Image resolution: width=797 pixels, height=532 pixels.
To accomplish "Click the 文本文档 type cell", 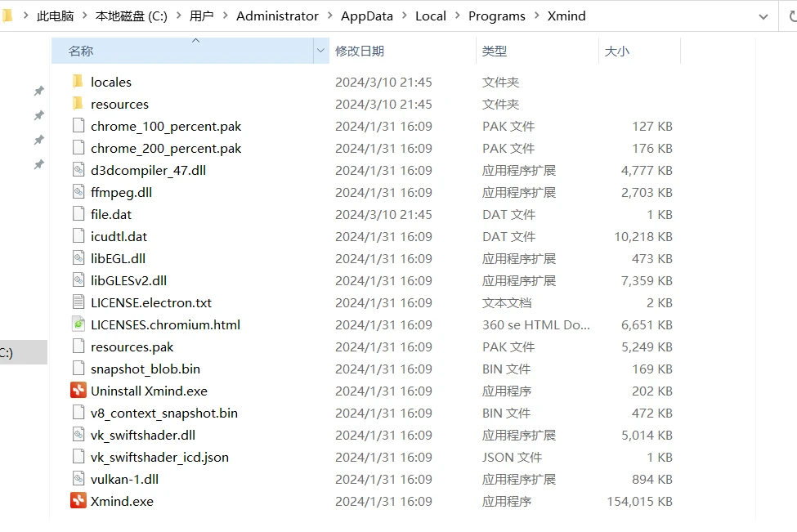I will [507, 303].
